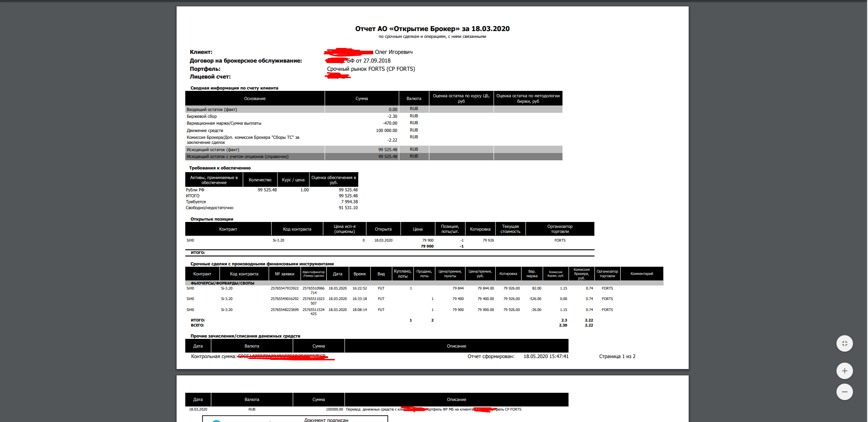
Task: Select the 'Комиссия Брокера/Доп. комиссия Брокера' row
Action: (374, 140)
